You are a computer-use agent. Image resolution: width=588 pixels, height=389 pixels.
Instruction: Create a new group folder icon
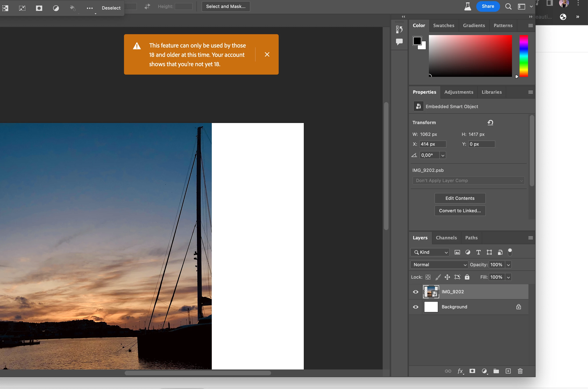(496, 371)
